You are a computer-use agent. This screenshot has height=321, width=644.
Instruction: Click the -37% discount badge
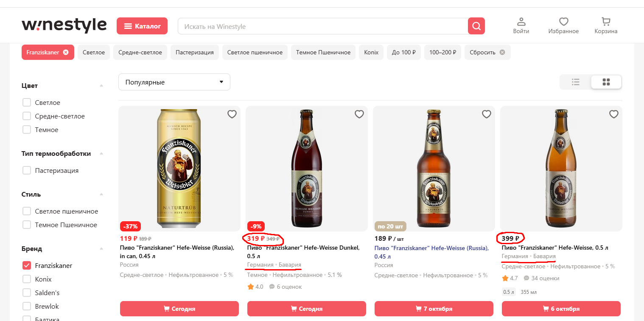click(130, 226)
